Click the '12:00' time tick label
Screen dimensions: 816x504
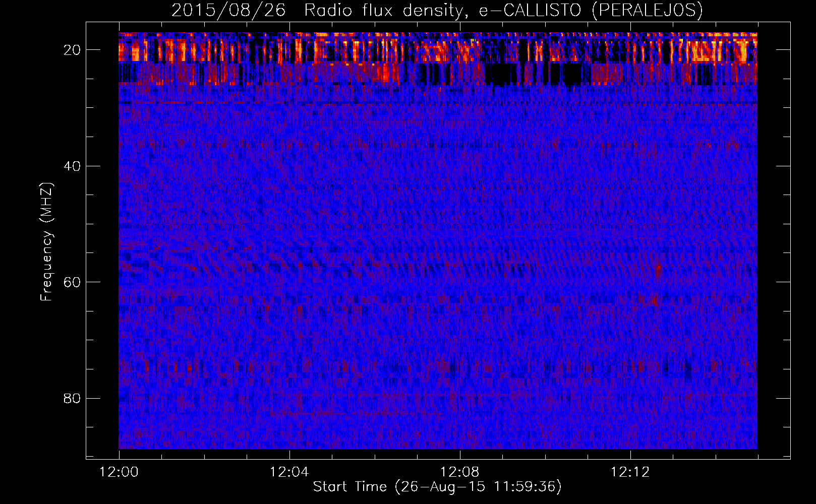coord(119,472)
